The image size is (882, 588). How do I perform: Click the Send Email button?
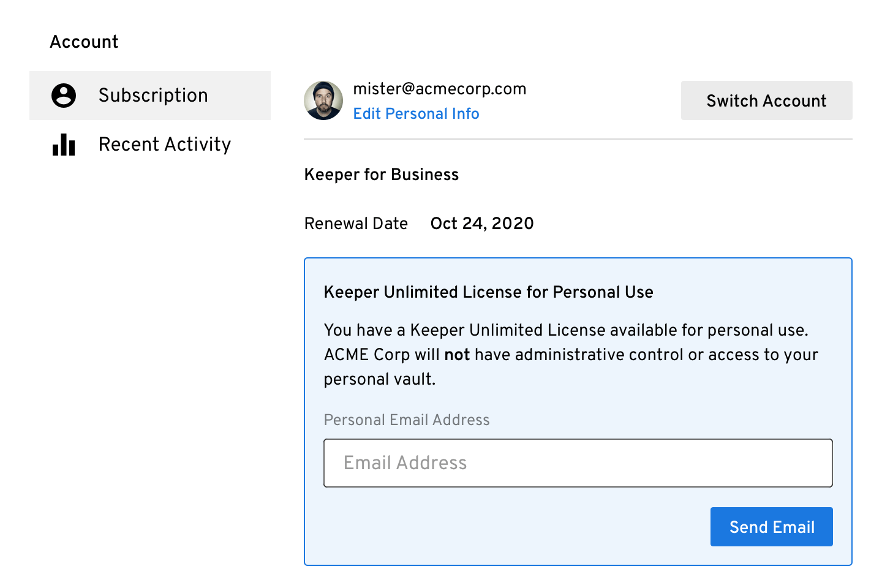pyautogui.click(x=771, y=526)
